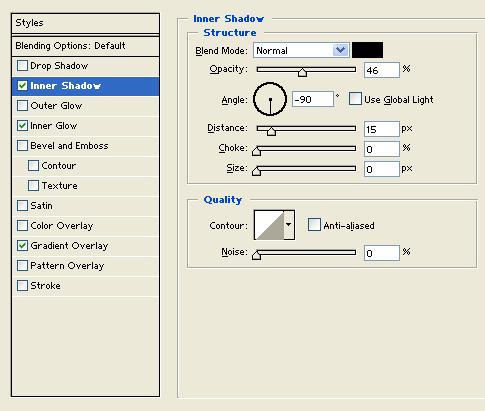Click the angle dial control
This screenshot has height=411, width=485.
click(x=270, y=99)
